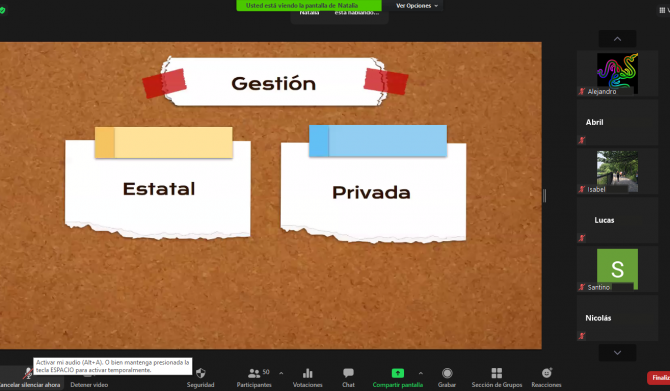
Task: Click the green encryption shield indicator
Action: tap(2, 11)
